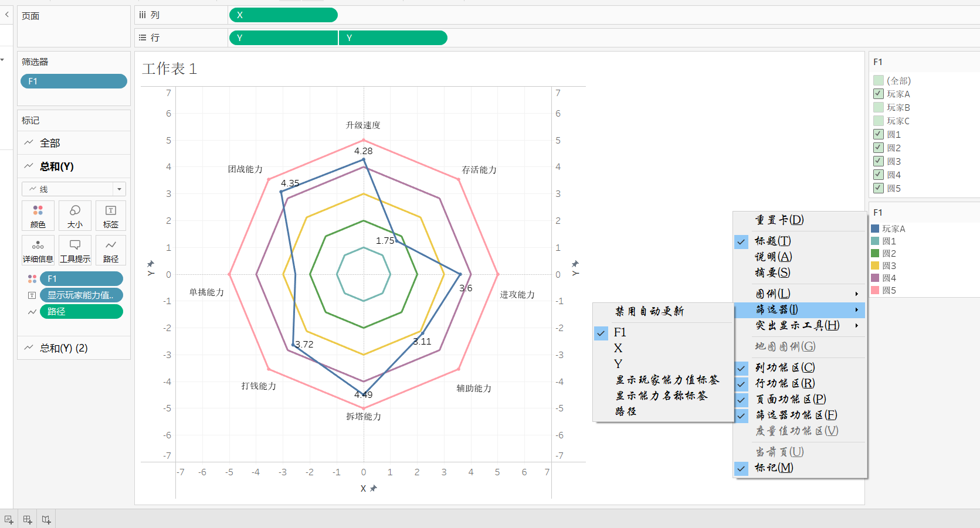Open the Color (颜色) marks card button
The height and width of the screenshot is (528, 980).
(x=38, y=216)
